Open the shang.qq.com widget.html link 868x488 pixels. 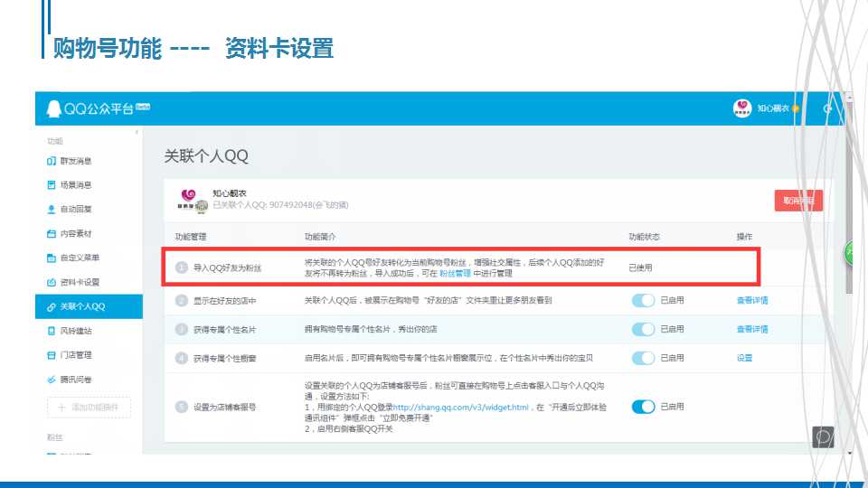tap(460, 408)
